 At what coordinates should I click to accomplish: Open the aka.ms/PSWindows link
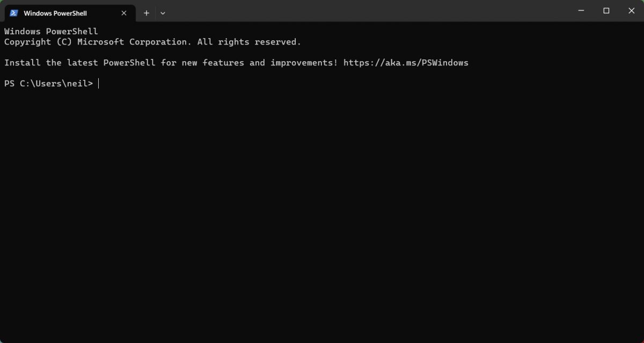[x=406, y=62]
